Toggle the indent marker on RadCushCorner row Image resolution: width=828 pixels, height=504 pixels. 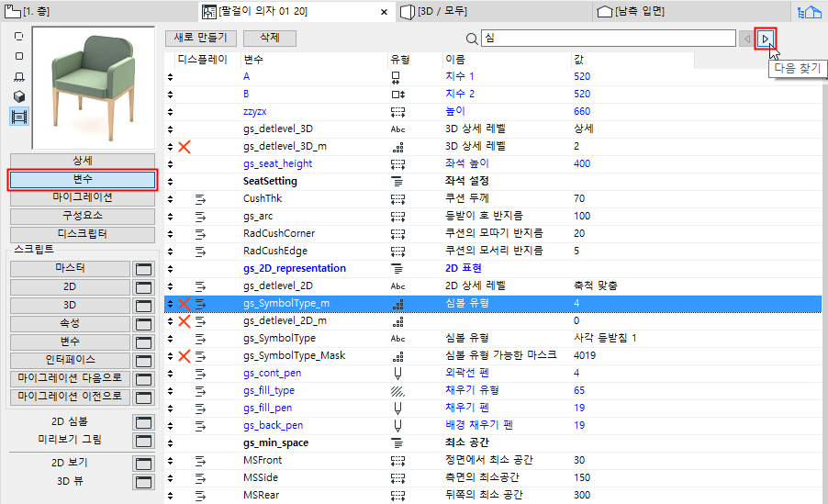(x=200, y=235)
